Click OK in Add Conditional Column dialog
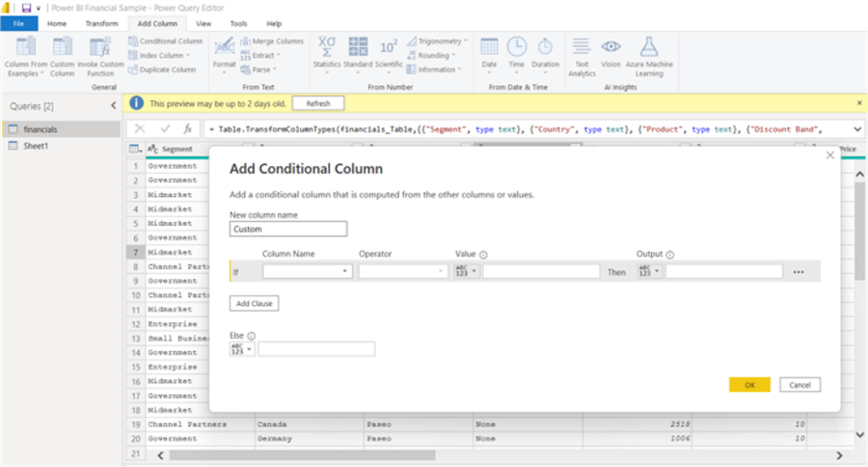868x467 pixels. [x=749, y=385]
